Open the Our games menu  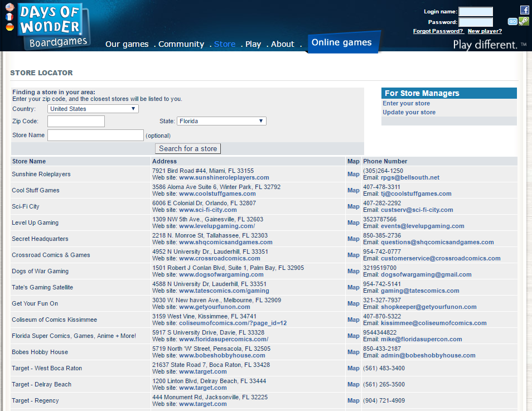[x=127, y=44]
